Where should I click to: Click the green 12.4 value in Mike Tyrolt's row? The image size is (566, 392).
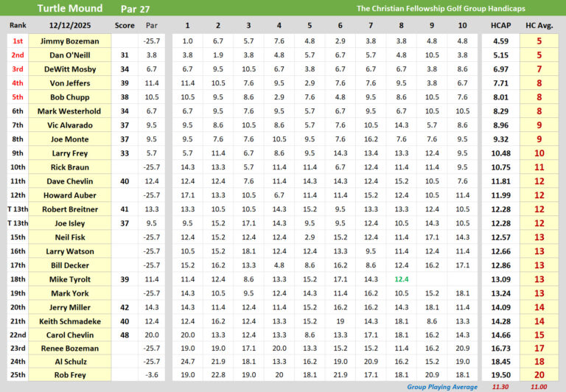401,279
